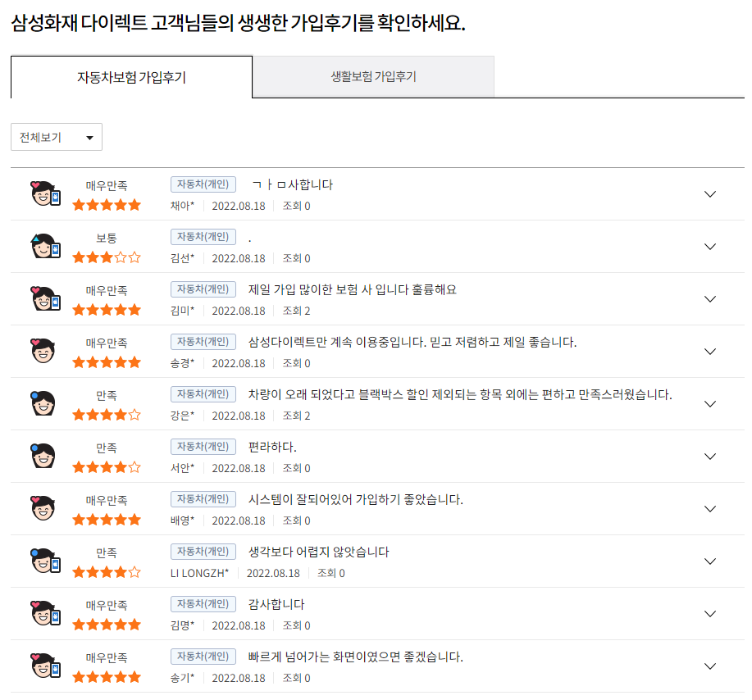Click the four-star rating of LI LONGZH* review
The width and height of the screenshot is (752, 700).
click(107, 572)
